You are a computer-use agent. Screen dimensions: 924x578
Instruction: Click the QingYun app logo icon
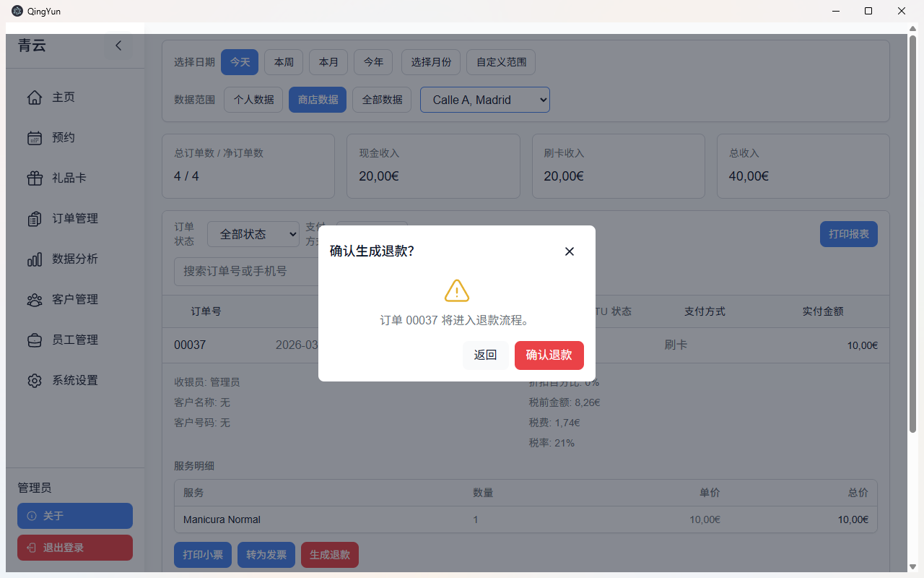17,11
